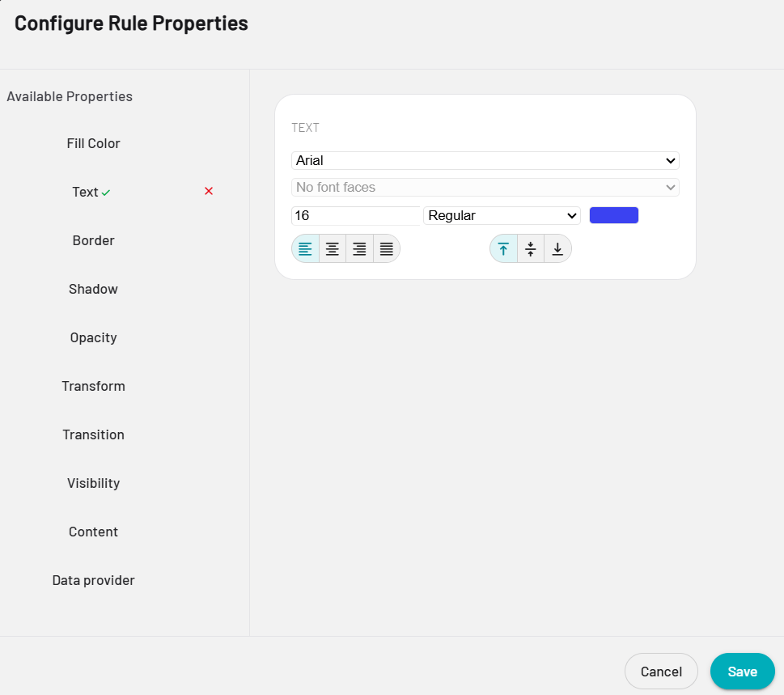This screenshot has width=784, height=695.
Task: Select Fill Color property
Action: (x=94, y=143)
